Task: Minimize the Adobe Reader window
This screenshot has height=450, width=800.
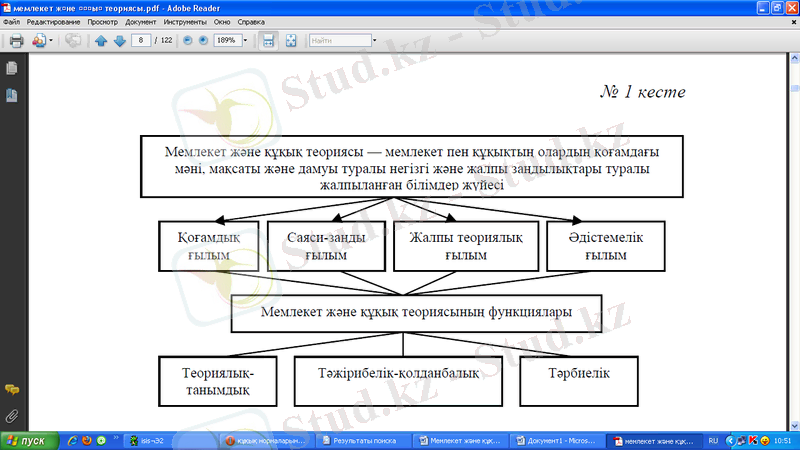Action: click(763, 8)
